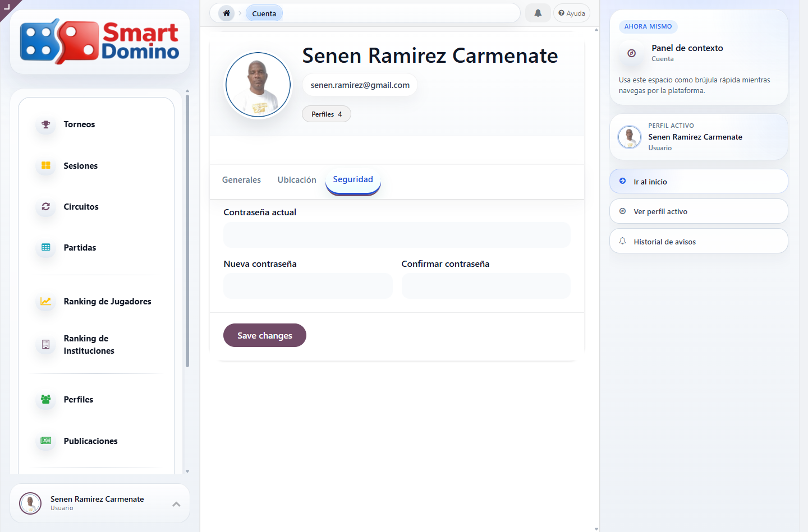The image size is (808, 532).
Task: Click the Confirmar contraseña field
Action: [x=486, y=286]
